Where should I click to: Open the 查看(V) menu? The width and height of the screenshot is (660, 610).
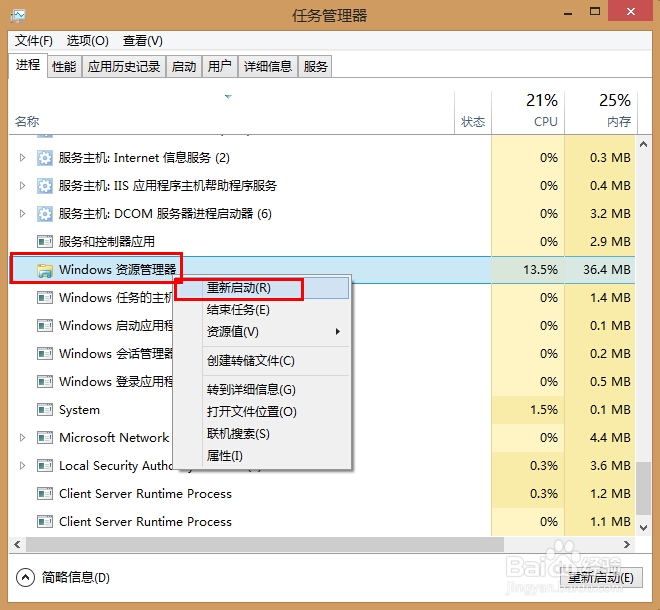(142, 41)
